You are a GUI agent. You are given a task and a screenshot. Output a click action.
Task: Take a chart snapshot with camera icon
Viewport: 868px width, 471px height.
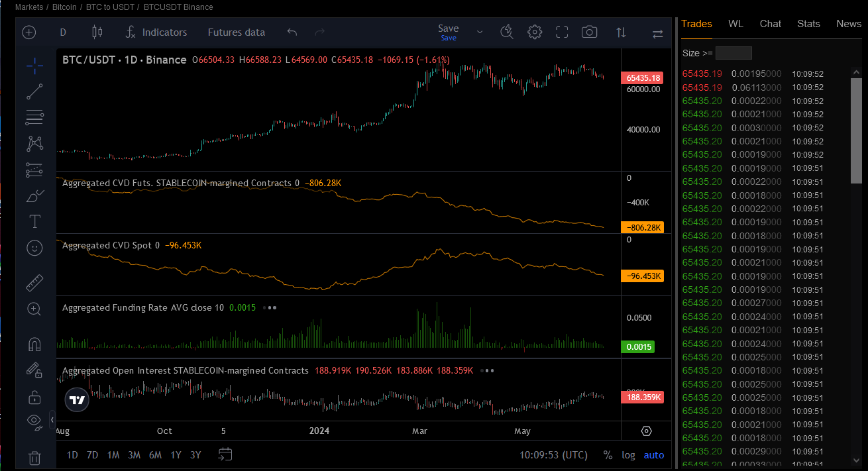point(589,32)
